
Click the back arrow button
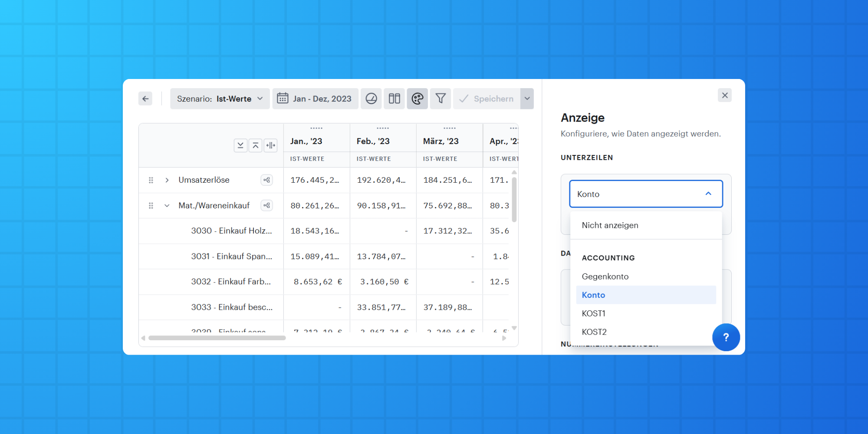(145, 99)
